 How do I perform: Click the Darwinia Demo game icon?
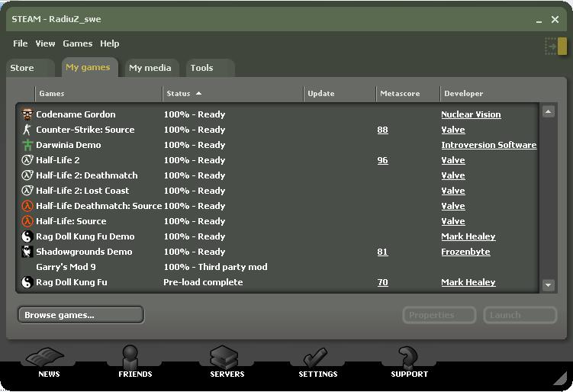point(27,145)
